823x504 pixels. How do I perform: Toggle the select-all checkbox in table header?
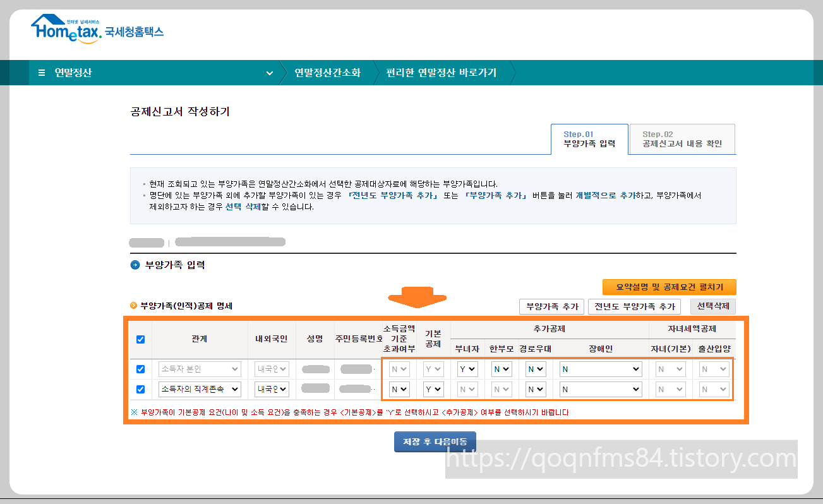[x=140, y=339]
